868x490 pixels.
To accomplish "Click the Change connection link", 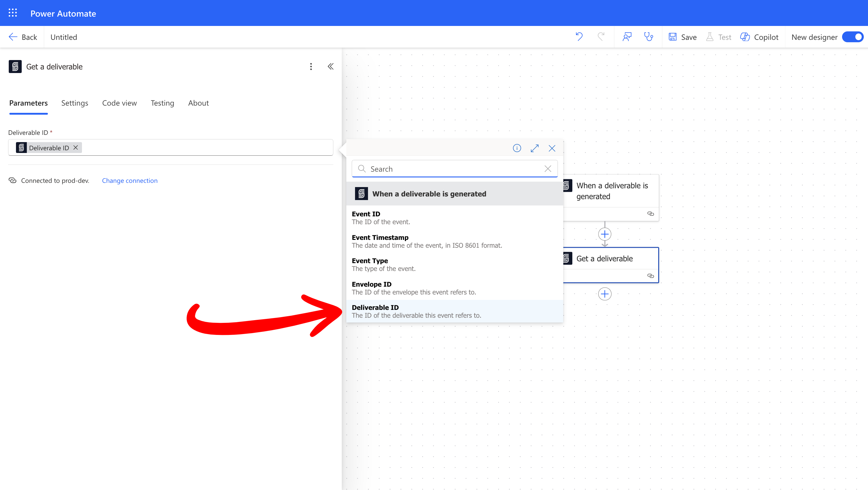I will point(129,180).
